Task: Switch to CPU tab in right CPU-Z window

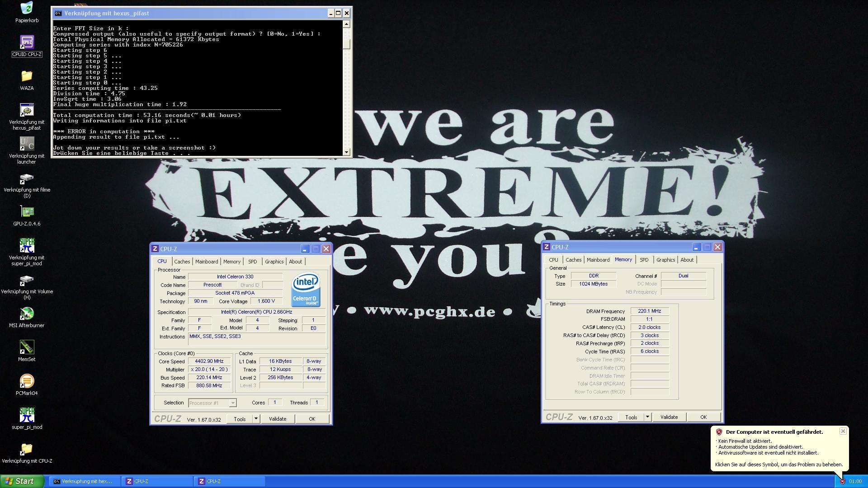Action: tap(553, 260)
